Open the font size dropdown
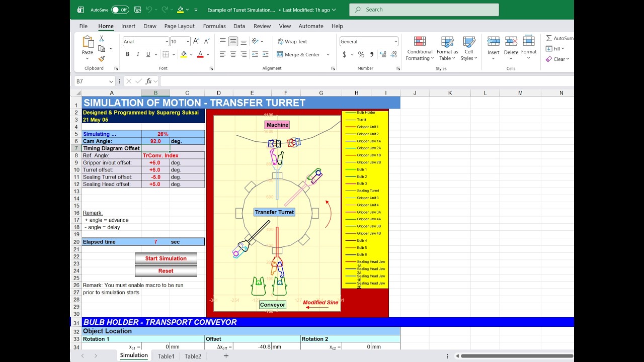Image resolution: width=644 pixels, height=362 pixels. (188, 41)
